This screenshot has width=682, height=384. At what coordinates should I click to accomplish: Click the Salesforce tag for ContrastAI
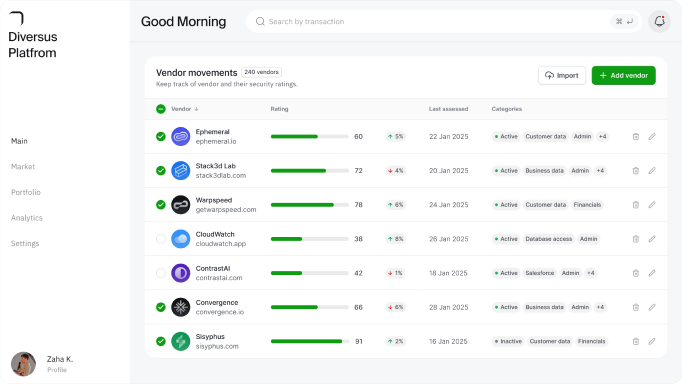click(539, 273)
